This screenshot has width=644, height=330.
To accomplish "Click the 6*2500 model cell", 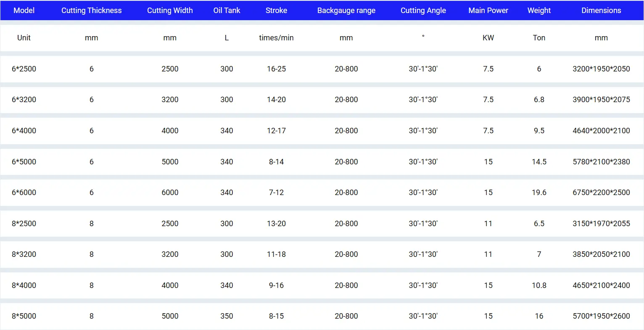I will tap(24, 69).
